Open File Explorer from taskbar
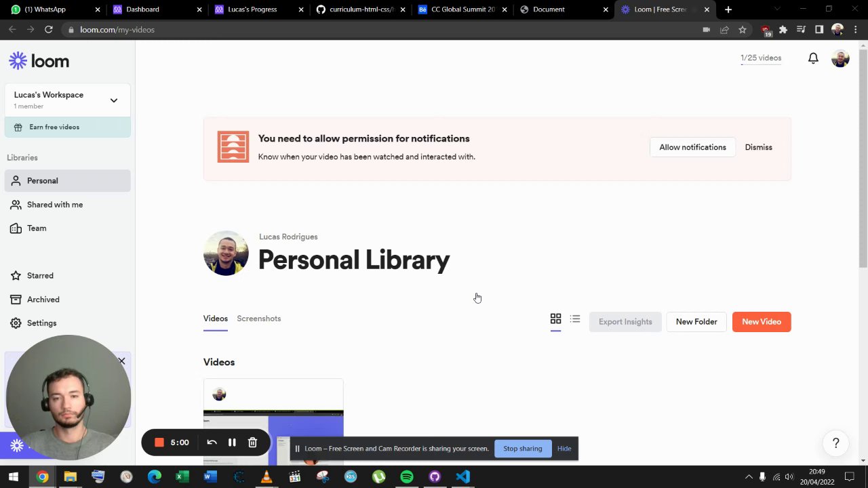This screenshot has width=868, height=488. tap(70, 476)
